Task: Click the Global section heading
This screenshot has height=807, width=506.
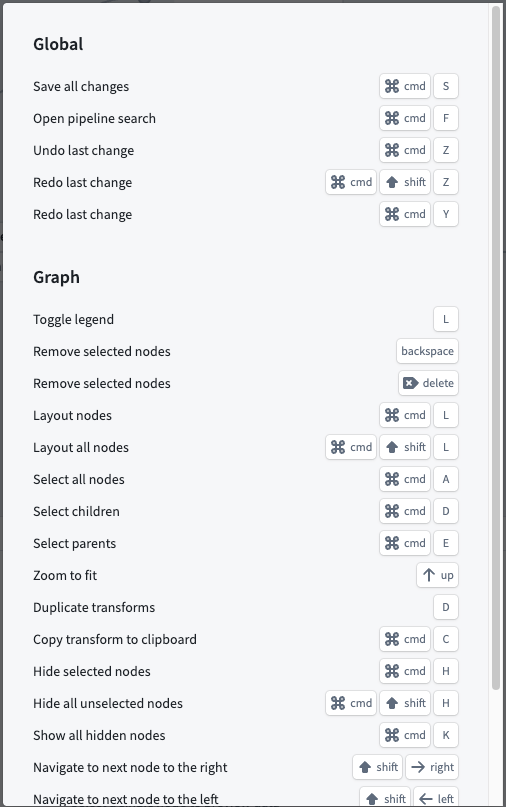Action: (x=58, y=44)
